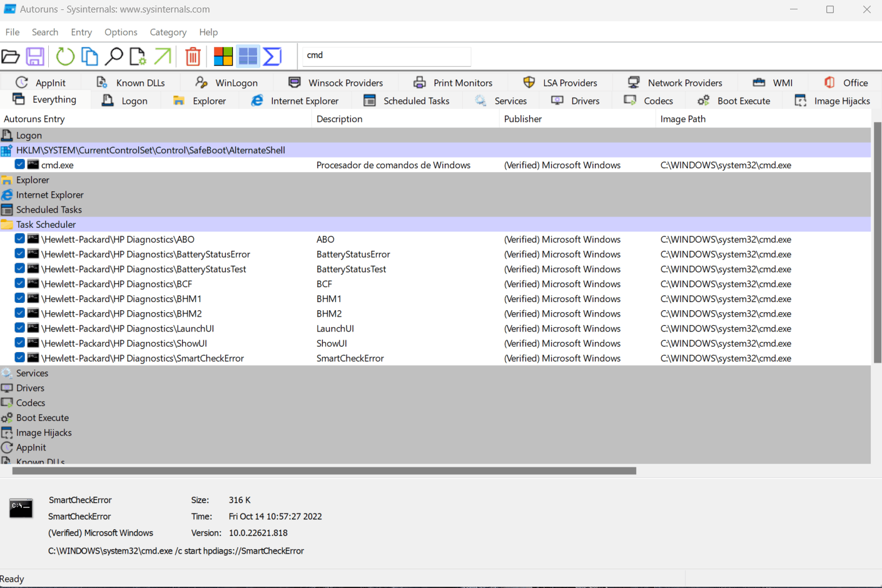
Task: Uncheck the BatteryStatusTest task checkbox
Action: pos(20,269)
